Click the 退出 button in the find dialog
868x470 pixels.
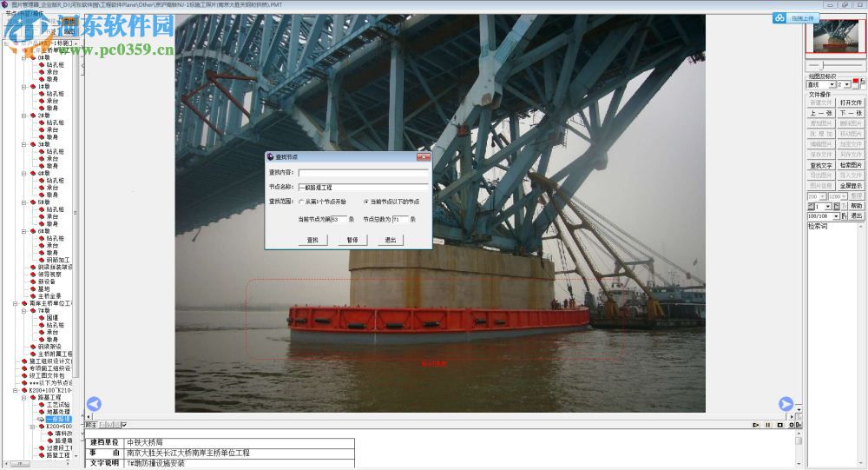point(391,240)
